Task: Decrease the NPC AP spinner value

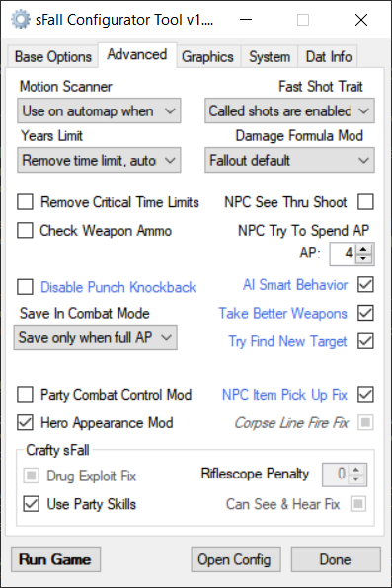Action: [x=363, y=258]
